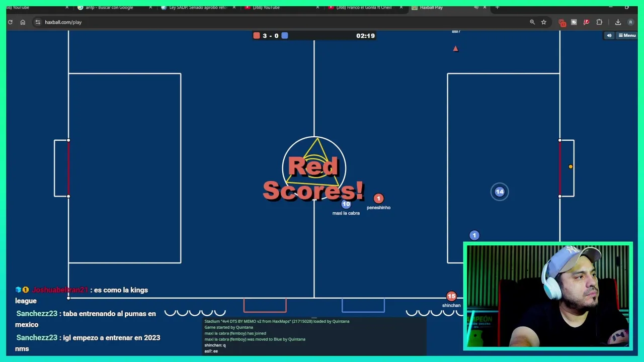This screenshot has width=644, height=362.
Task: Bookmark this page with the star
Action: [543, 22]
